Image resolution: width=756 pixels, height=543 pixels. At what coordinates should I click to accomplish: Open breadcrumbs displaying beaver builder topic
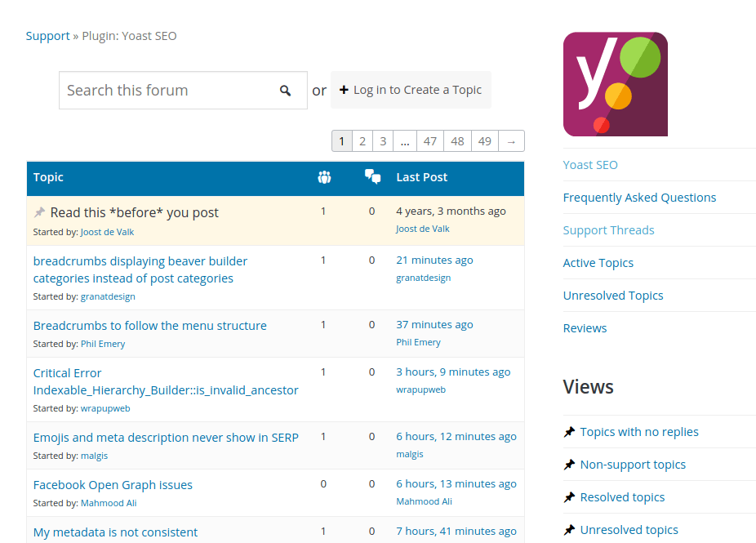(x=140, y=270)
